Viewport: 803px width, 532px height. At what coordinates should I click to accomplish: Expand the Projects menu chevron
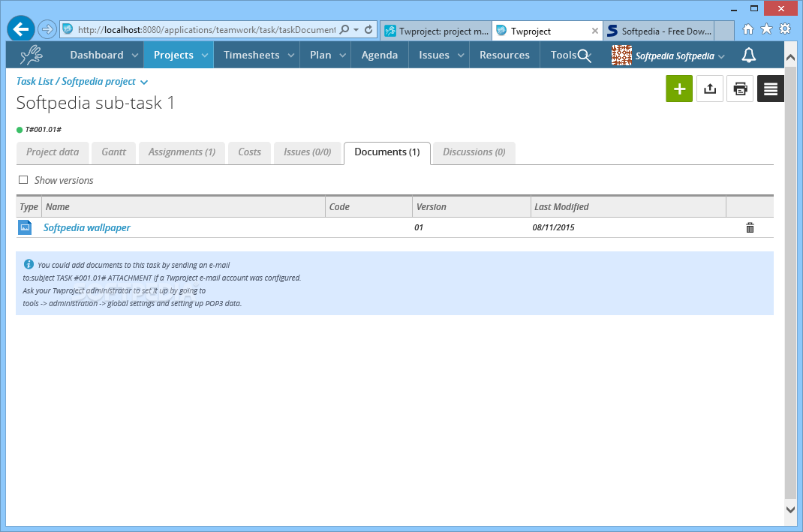click(204, 56)
